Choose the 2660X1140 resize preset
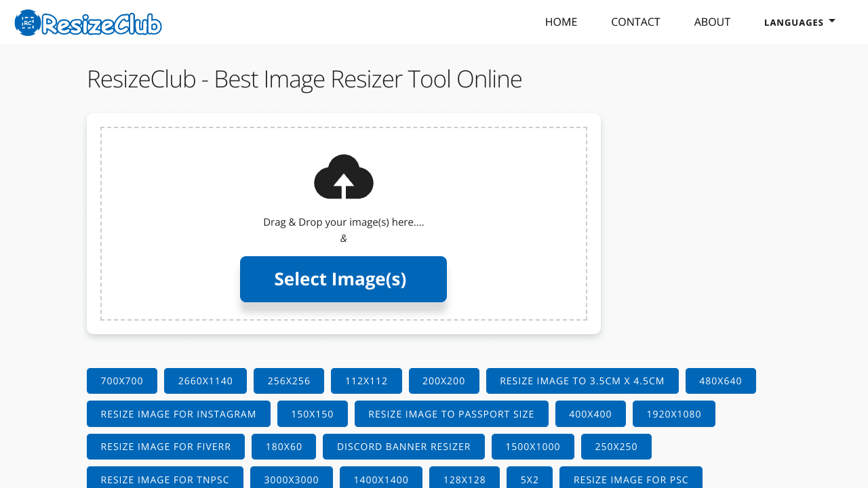Screen dimensions: 868x488 pos(205,381)
